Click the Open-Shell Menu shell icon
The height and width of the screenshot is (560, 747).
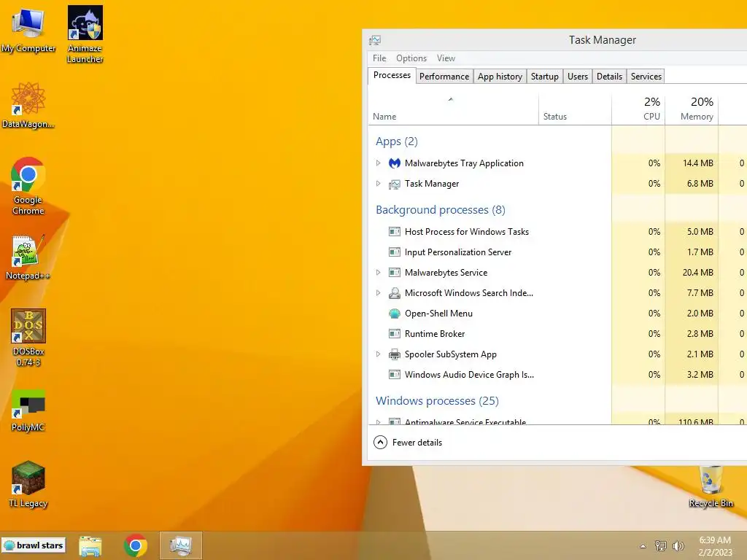click(x=395, y=314)
